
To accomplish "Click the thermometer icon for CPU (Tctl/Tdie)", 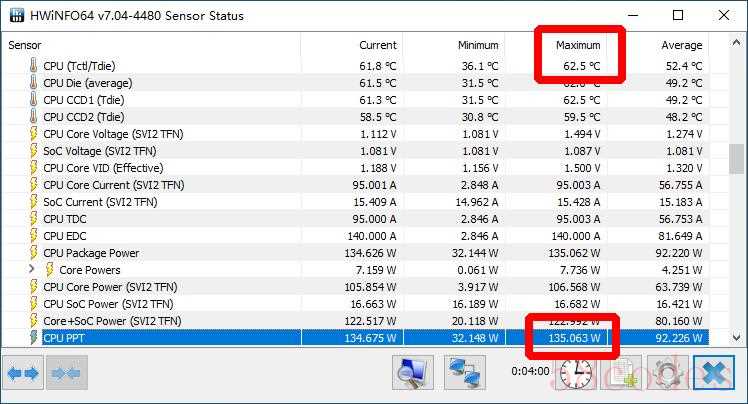I will (x=33, y=66).
